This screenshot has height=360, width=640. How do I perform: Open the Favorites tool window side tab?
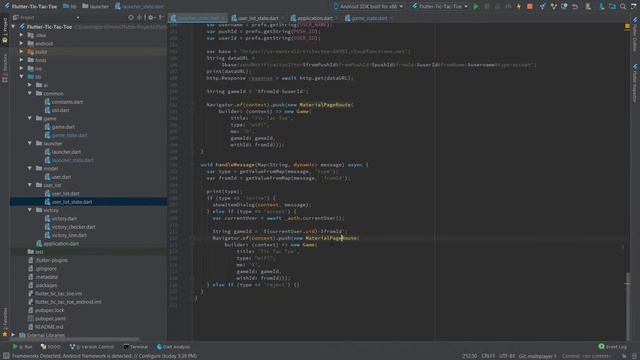5,322
